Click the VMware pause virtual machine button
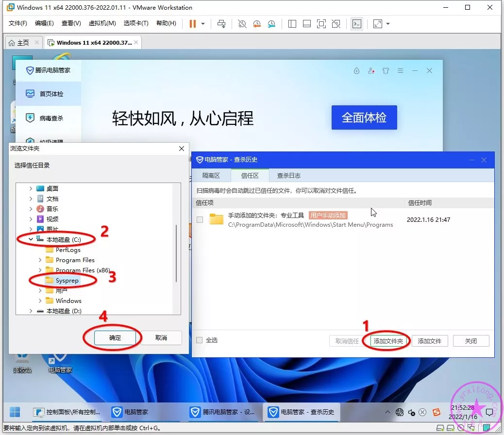The image size is (504, 435). click(193, 24)
